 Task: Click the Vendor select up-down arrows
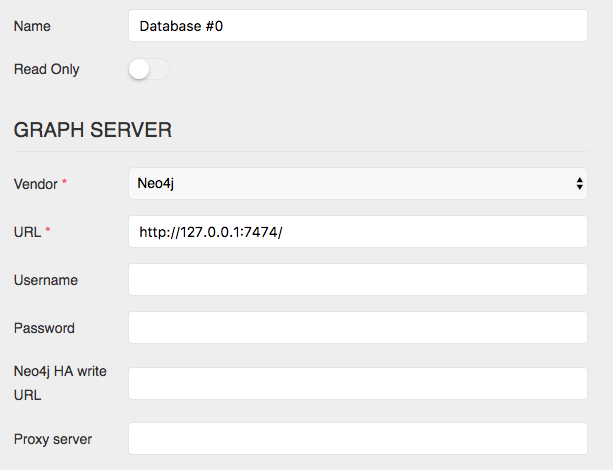pos(579,183)
